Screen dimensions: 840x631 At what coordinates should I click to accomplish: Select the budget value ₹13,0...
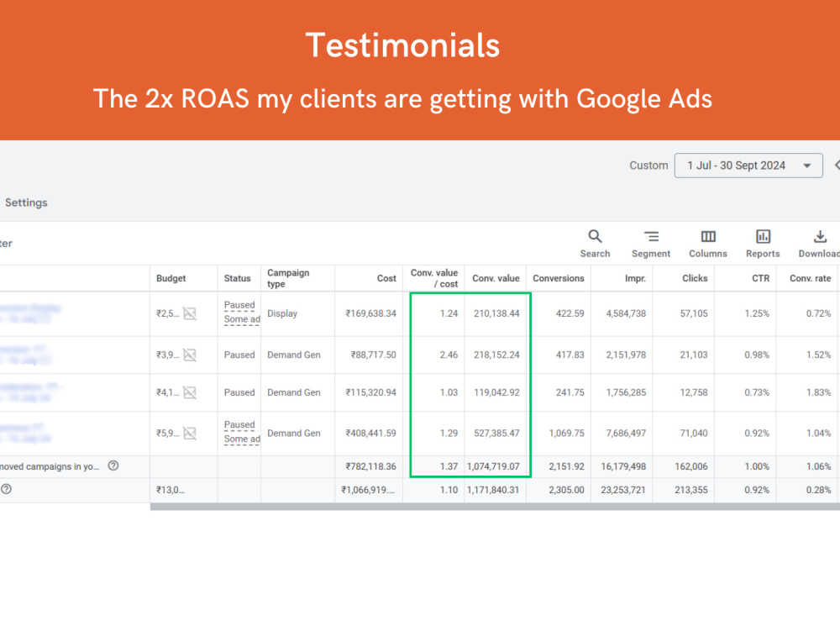coord(170,490)
